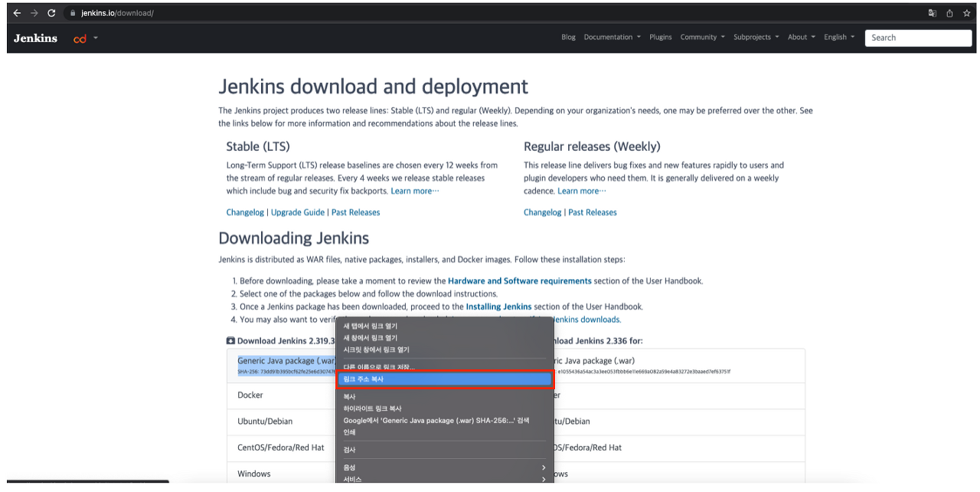Image resolution: width=980 pixels, height=492 pixels.
Task: Click the Jenkins downloads link in step 4
Action: [586, 320]
